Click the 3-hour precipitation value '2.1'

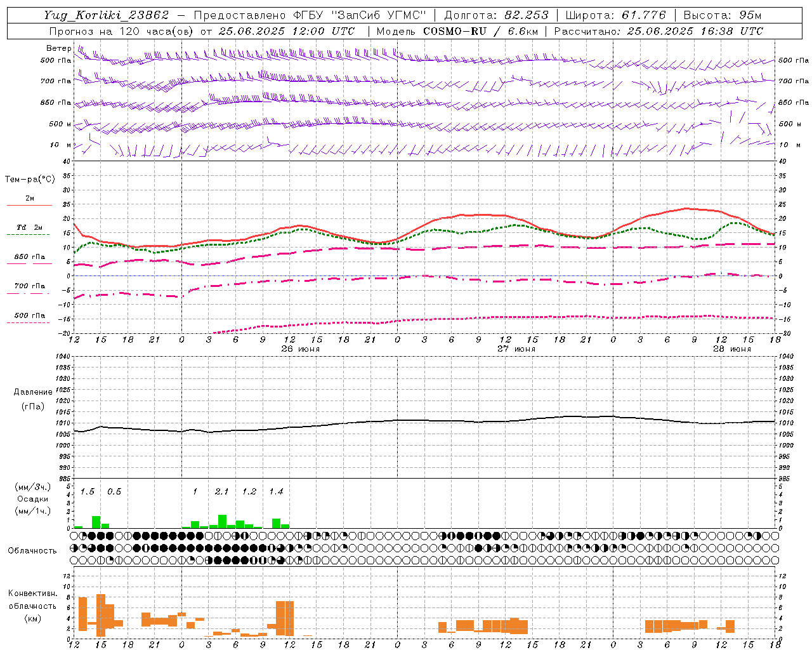[x=222, y=491]
